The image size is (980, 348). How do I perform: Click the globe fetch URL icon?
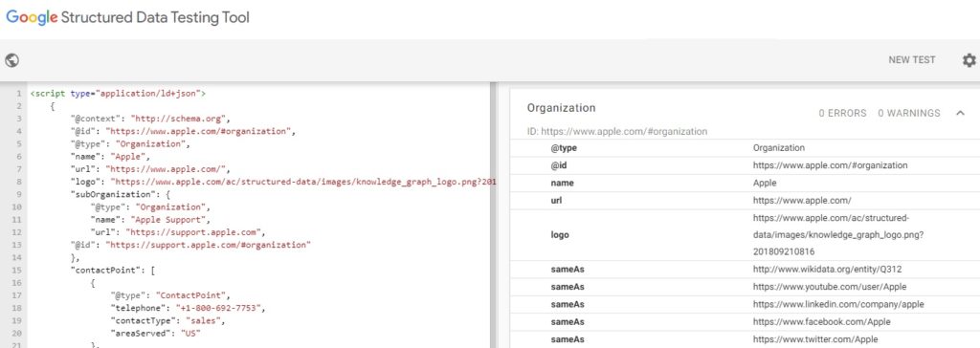coord(11,60)
